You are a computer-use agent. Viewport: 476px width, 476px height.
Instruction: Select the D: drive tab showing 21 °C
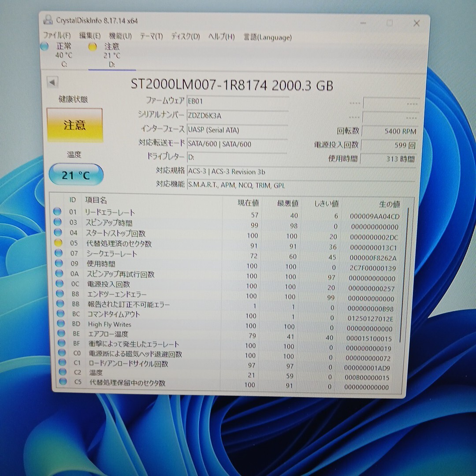[x=112, y=56]
